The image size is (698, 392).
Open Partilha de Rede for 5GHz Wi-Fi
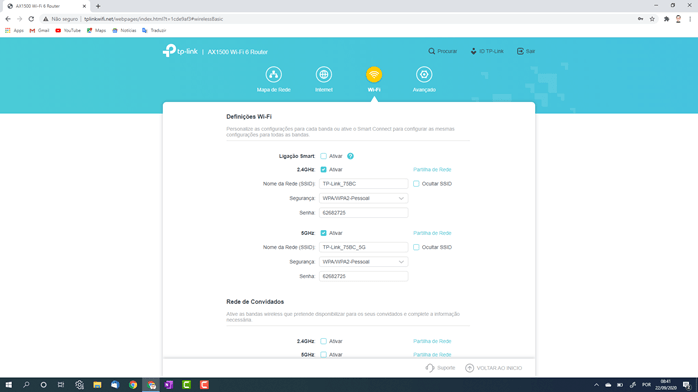432,233
